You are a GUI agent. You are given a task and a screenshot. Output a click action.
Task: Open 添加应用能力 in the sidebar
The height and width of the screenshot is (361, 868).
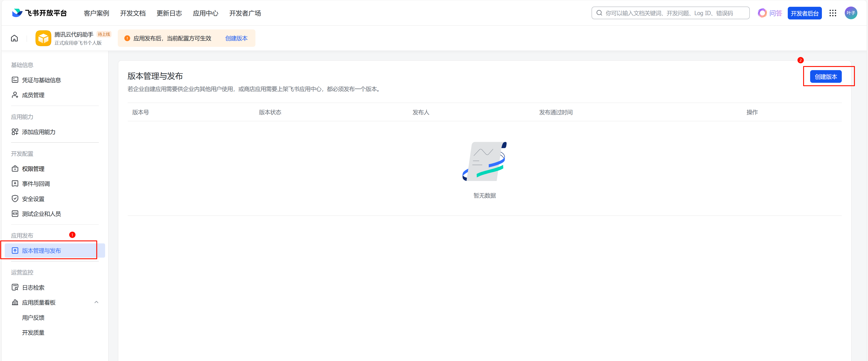pos(38,132)
